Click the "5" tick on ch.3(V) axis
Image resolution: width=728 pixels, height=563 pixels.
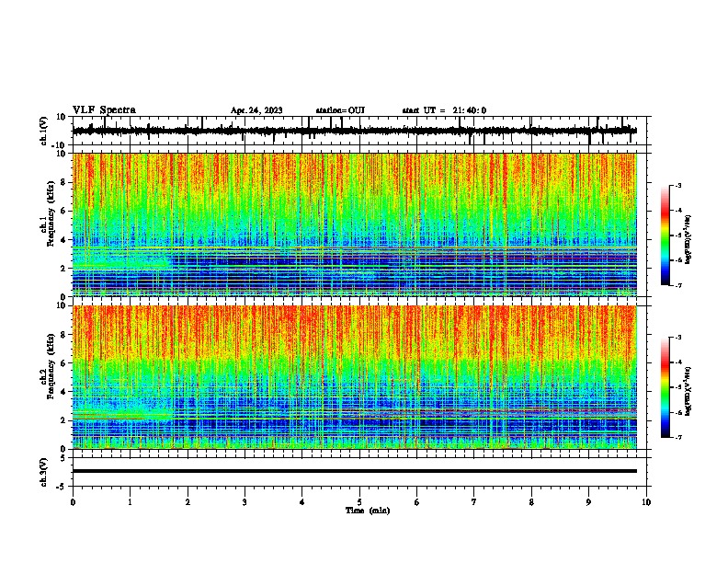pyautogui.click(x=64, y=458)
